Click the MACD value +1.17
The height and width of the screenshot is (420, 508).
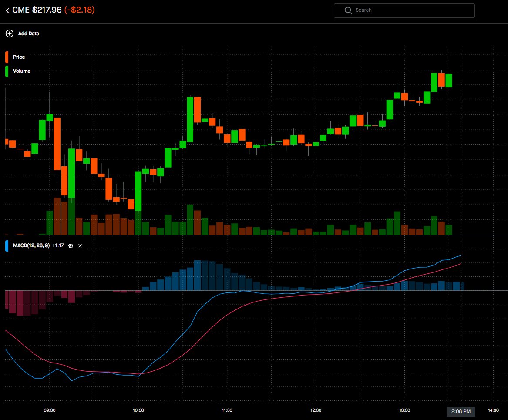coord(58,245)
